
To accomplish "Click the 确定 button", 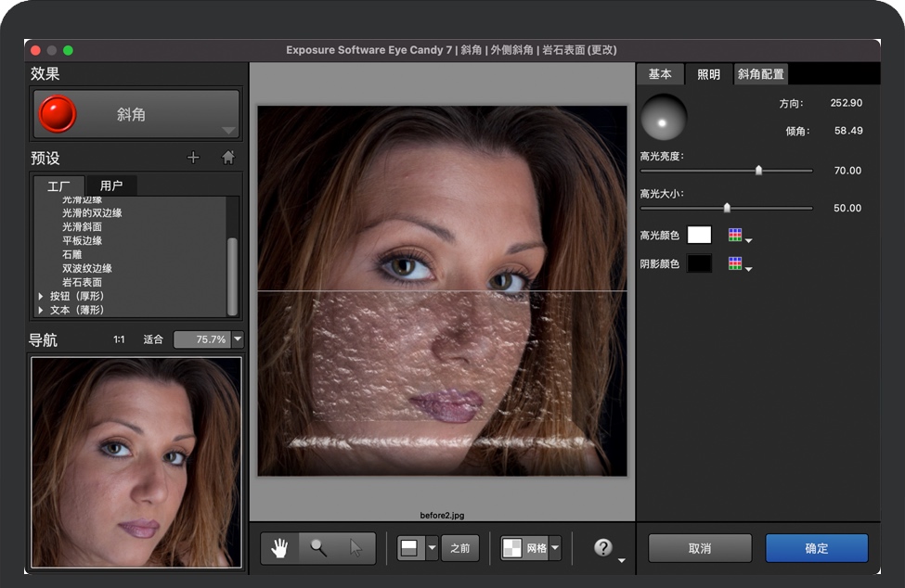I will pos(816,548).
